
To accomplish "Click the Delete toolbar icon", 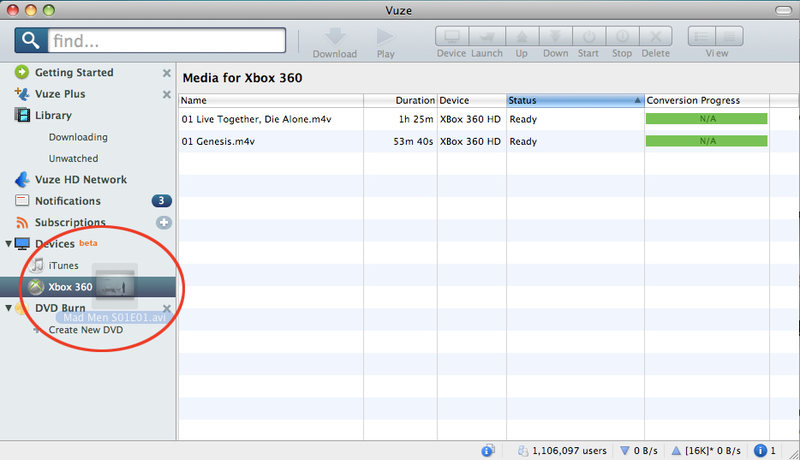I will pyautogui.click(x=656, y=36).
